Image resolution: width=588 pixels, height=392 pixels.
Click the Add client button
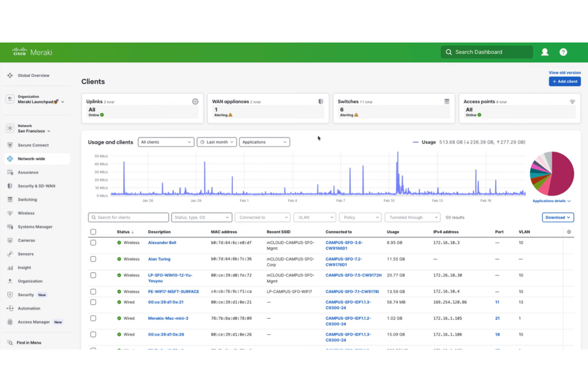point(565,81)
